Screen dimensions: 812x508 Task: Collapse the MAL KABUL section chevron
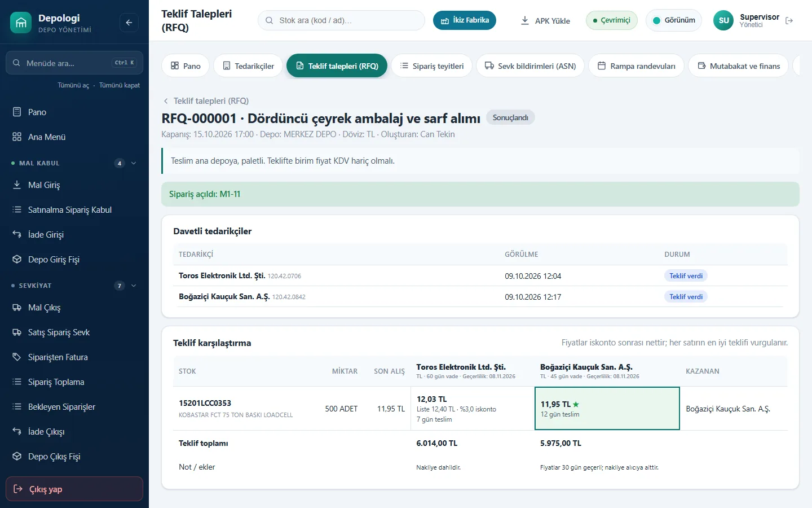tap(134, 163)
